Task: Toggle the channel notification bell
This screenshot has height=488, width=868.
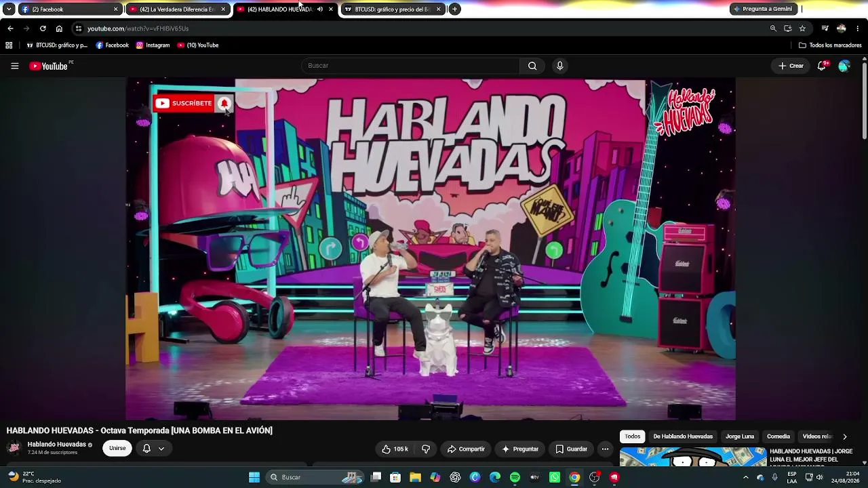Action: pyautogui.click(x=146, y=449)
